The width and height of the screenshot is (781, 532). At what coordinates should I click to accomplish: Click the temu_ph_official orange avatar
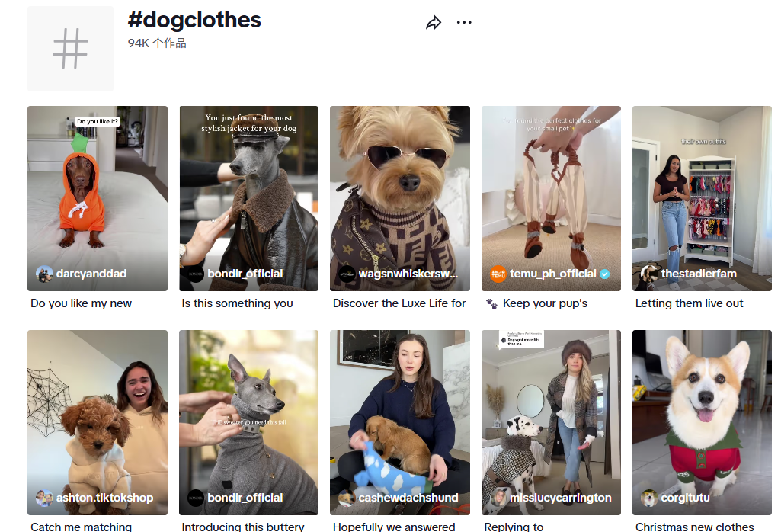498,274
